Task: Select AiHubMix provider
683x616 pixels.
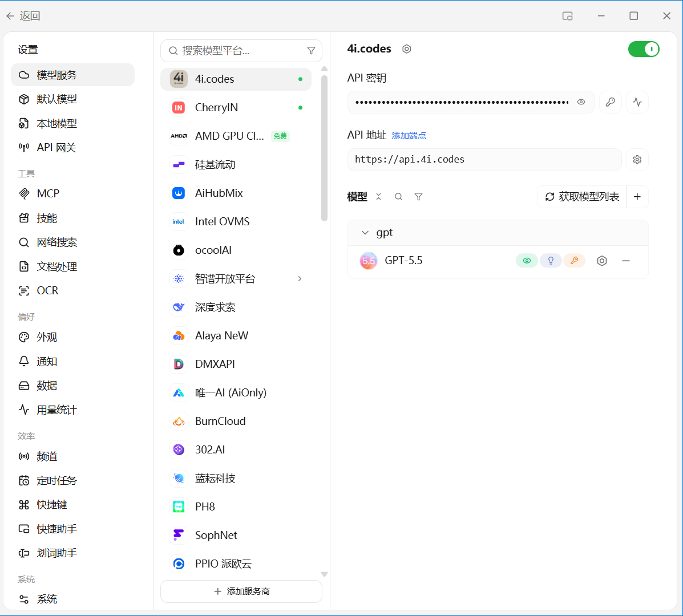Action: 236,193
